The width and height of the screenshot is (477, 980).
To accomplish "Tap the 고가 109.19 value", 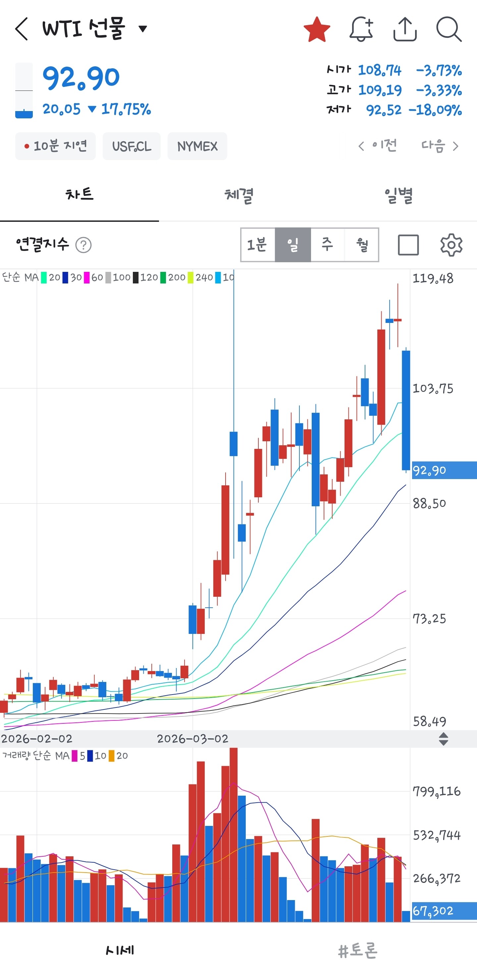I will [380, 90].
